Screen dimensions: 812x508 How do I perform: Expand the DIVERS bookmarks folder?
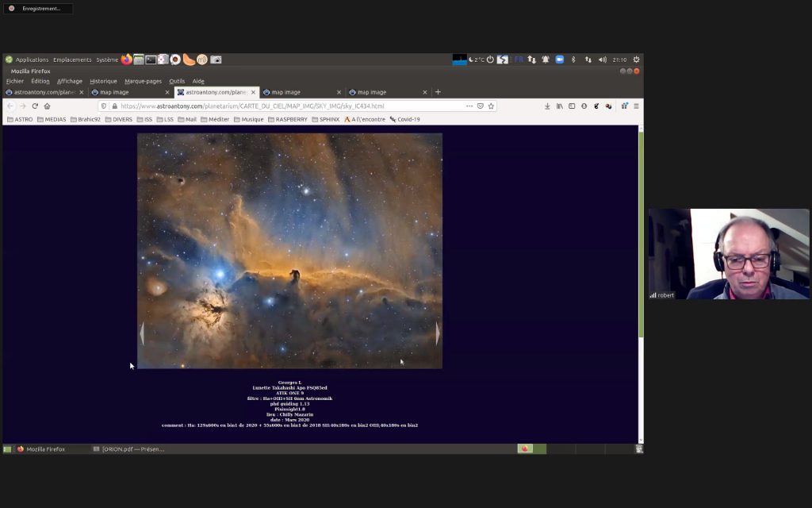119,119
